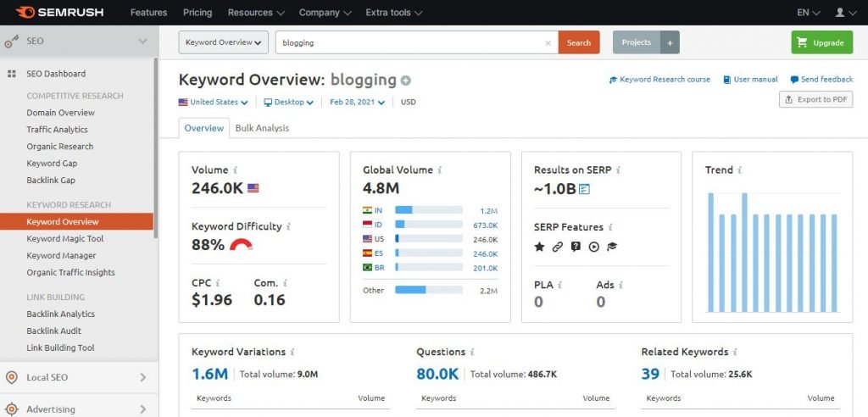Open the Company dropdown menu
This screenshot has width=868, height=417.
[325, 12]
